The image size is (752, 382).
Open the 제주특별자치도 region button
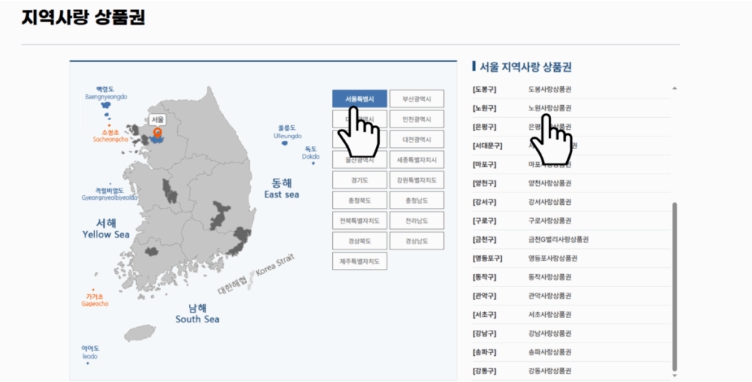tap(360, 261)
